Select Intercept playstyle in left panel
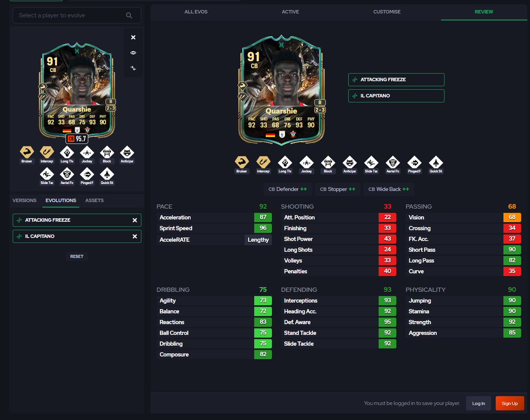Screen dimensions: 530x420 47,155
